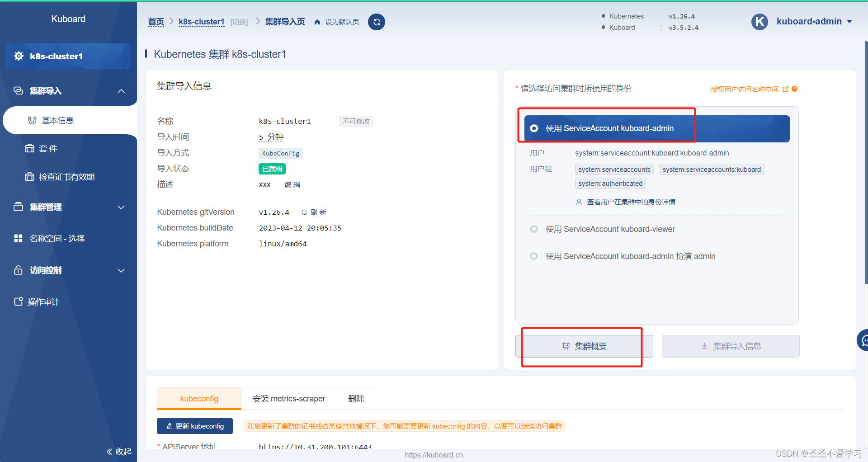Click the 更新 kubeconfig button
868x462 pixels.
(x=195, y=426)
